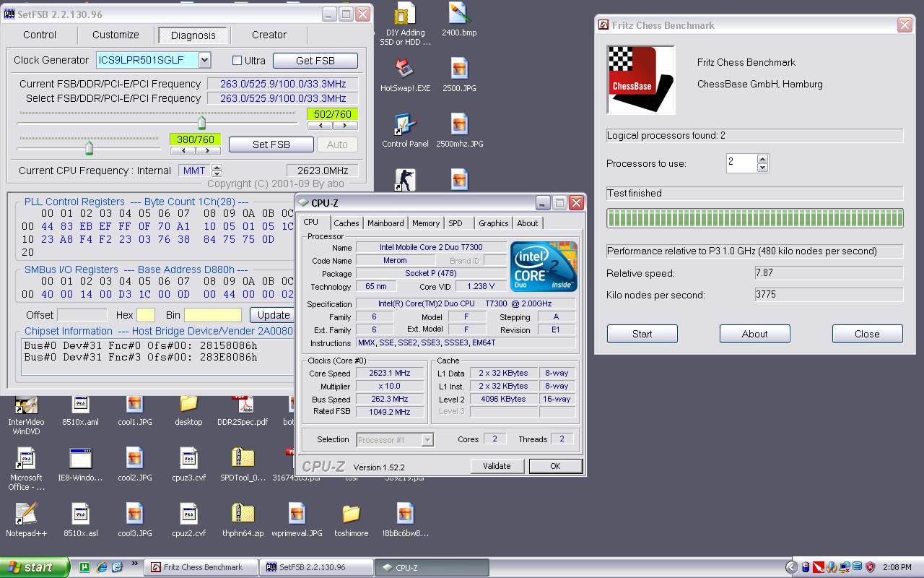
Task: Switch to the Creator tab in SetFSB
Action: pos(269,35)
